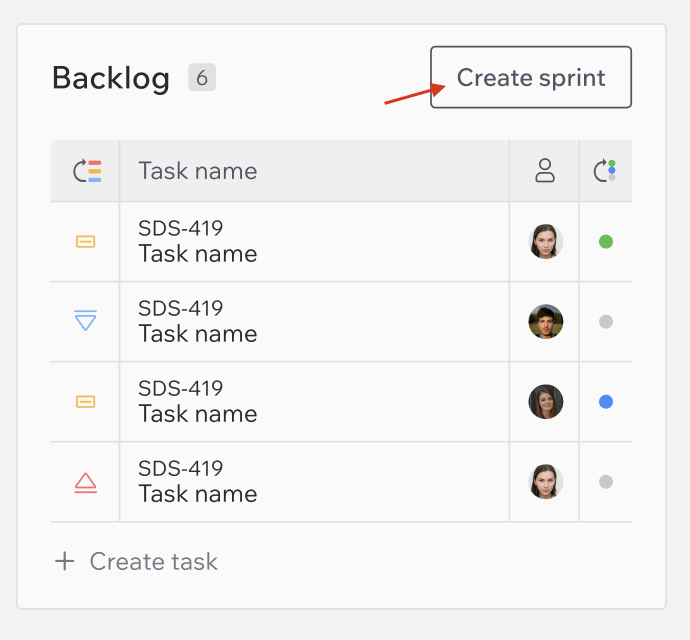690x640 pixels.
Task: Click the priority column header icon
Action: click(87, 171)
